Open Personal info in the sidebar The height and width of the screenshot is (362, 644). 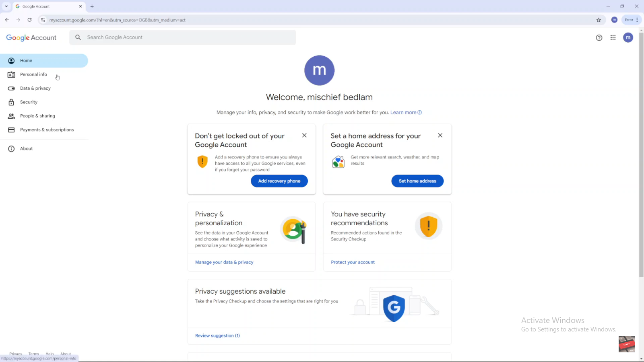44,74
